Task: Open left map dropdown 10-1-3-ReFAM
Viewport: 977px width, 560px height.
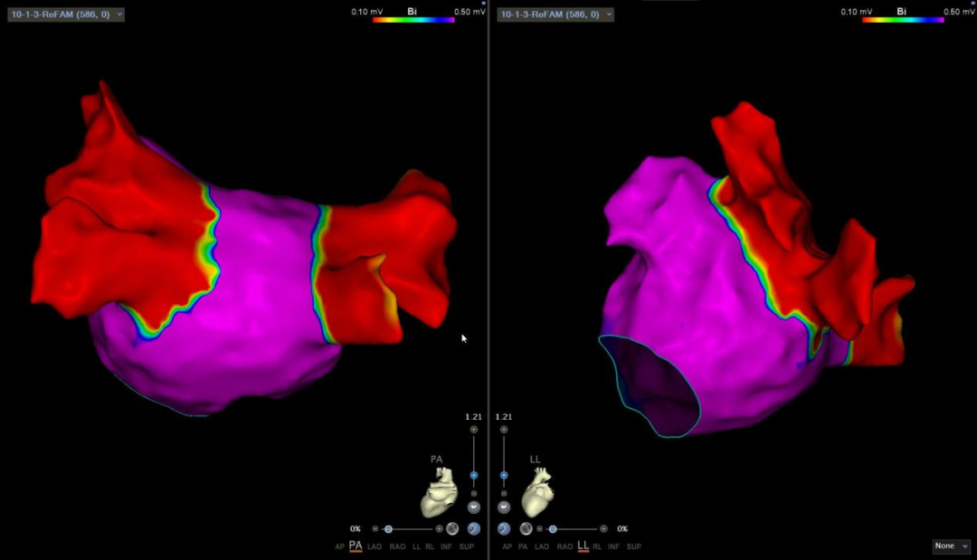Action: tap(66, 14)
